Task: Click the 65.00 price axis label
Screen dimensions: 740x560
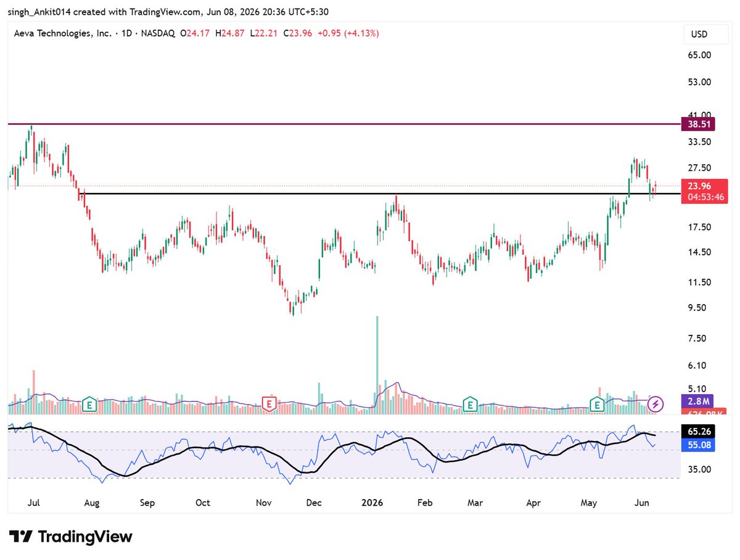Action: (699, 55)
